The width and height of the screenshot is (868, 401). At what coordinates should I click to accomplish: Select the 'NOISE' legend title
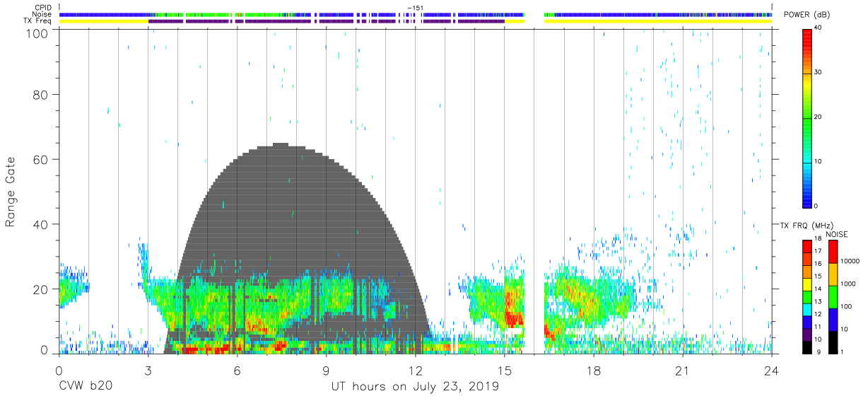pos(835,234)
